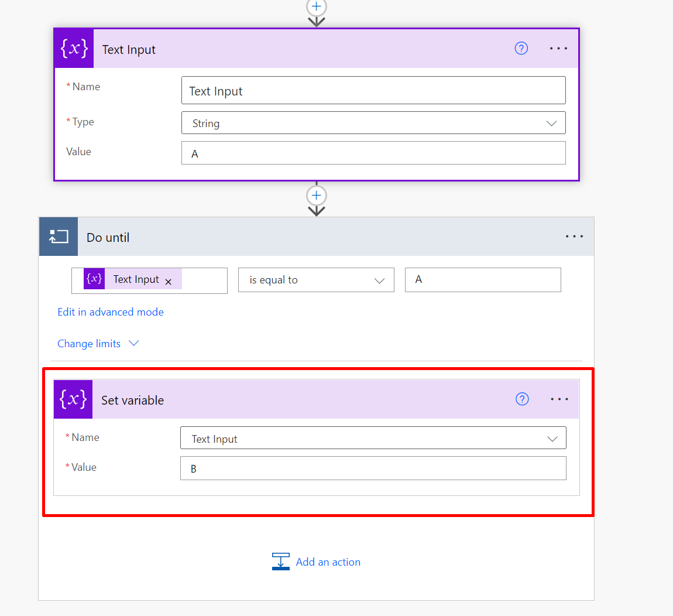Open help for the Text Input card
This screenshot has width=673, height=616.
coord(521,49)
